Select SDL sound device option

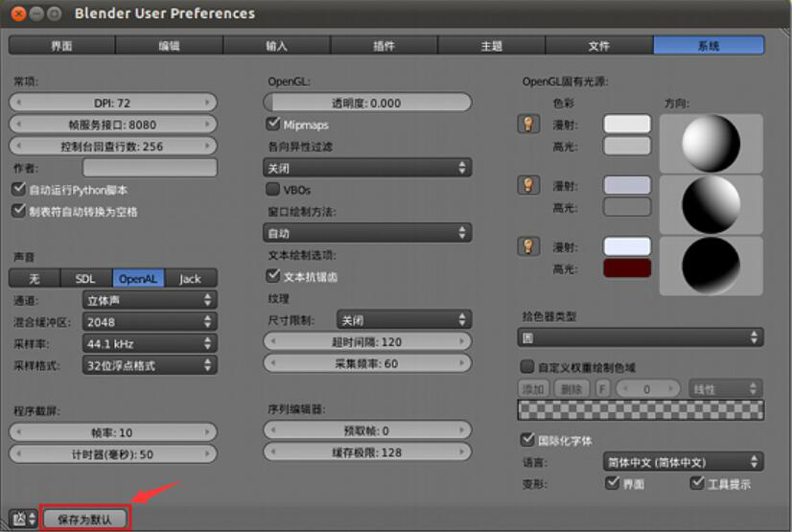(x=86, y=279)
